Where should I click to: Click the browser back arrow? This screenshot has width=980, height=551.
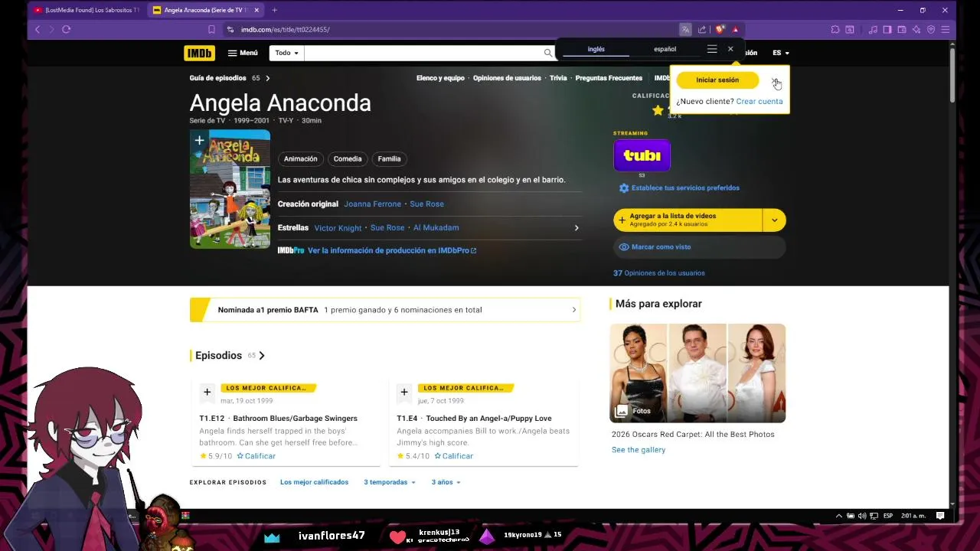[37, 29]
